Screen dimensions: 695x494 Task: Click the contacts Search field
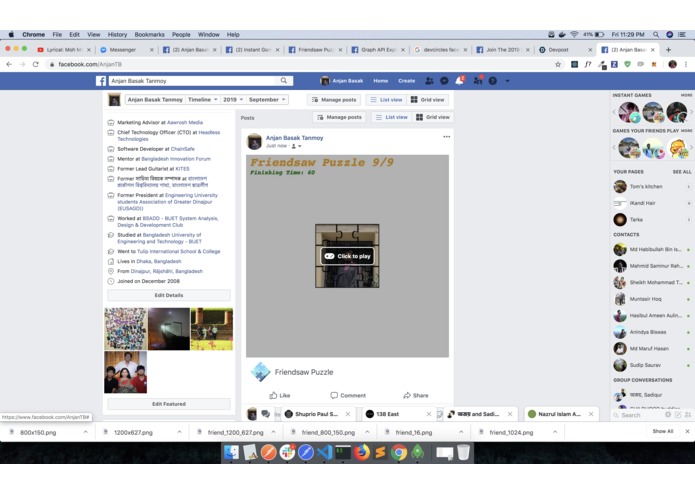[x=638, y=415]
